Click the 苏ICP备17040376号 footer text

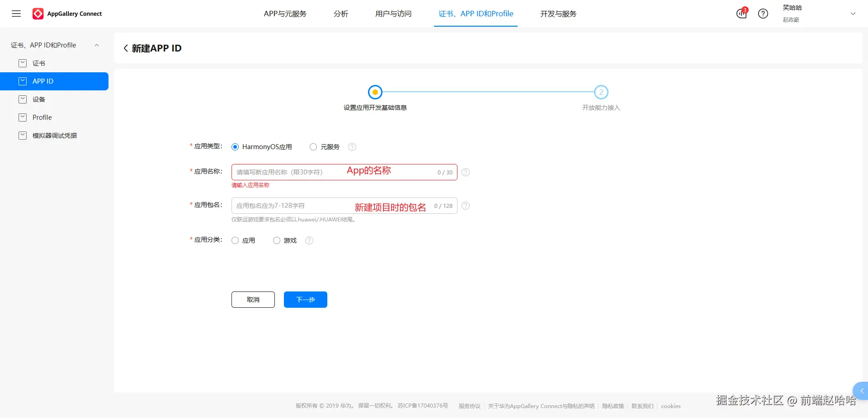point(423,406)
